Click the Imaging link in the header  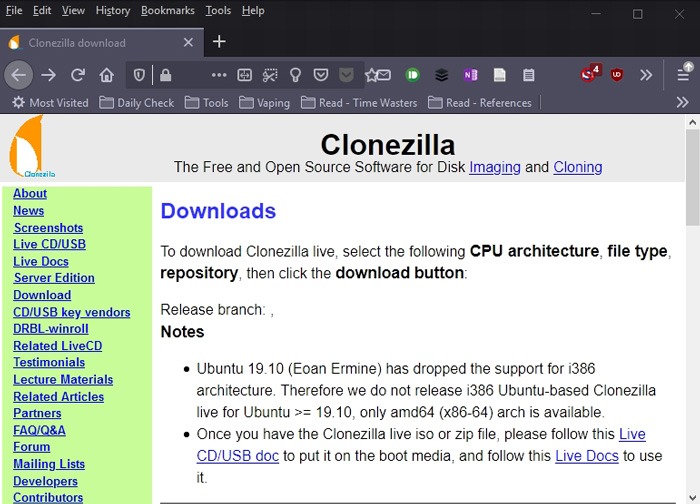tap(494, 167)
